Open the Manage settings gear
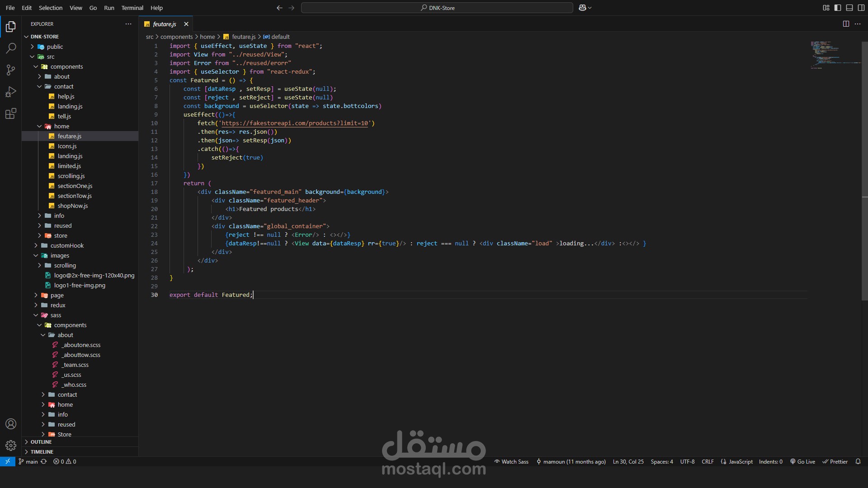Image resolution: width=868 pixels, height=488 pixels. pos(11,446)
